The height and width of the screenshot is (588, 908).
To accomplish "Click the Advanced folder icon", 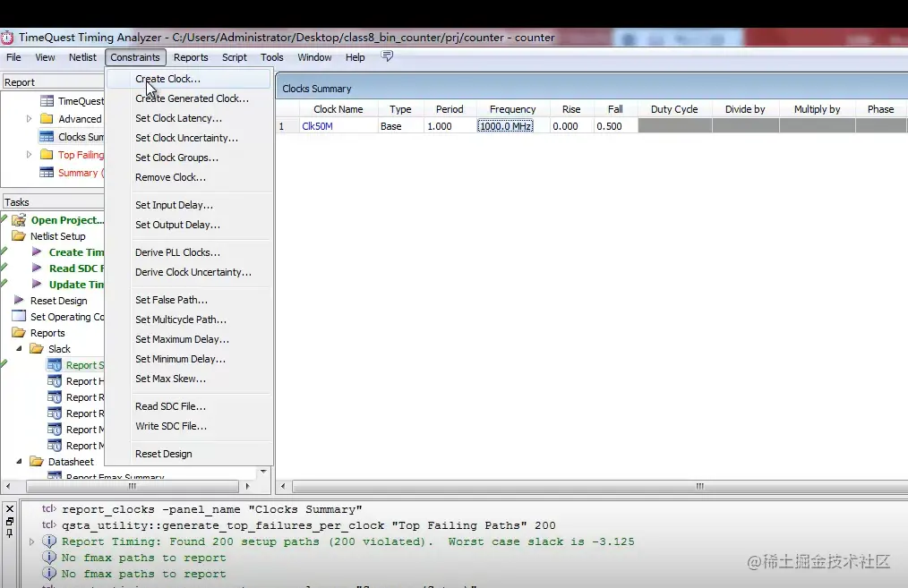I will (x=47, y=119).
